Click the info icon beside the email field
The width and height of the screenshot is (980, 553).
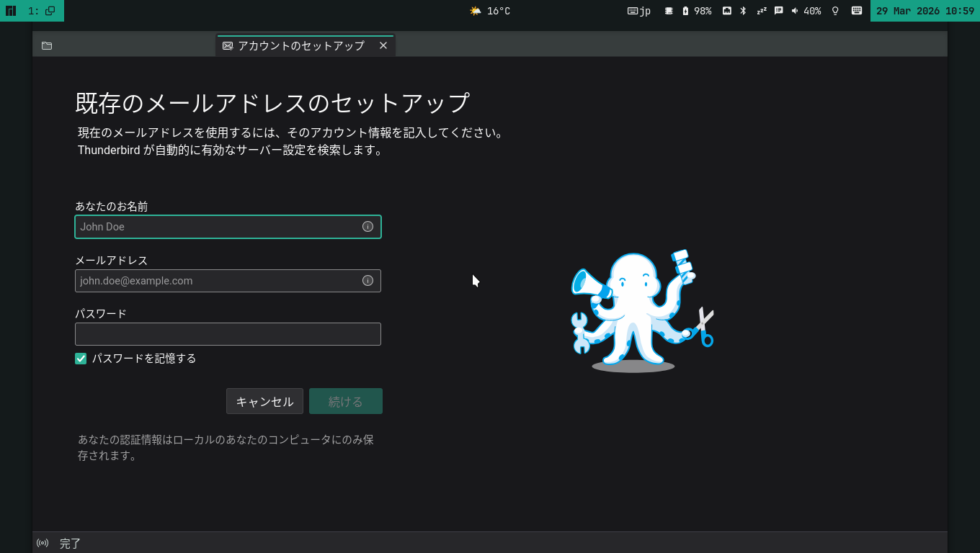point(367,281)
